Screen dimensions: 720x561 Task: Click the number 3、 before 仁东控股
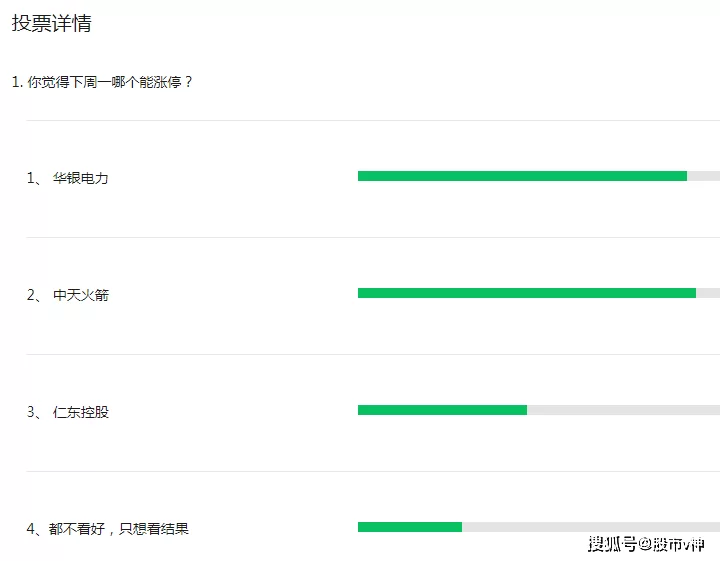[x=33, y=412]
